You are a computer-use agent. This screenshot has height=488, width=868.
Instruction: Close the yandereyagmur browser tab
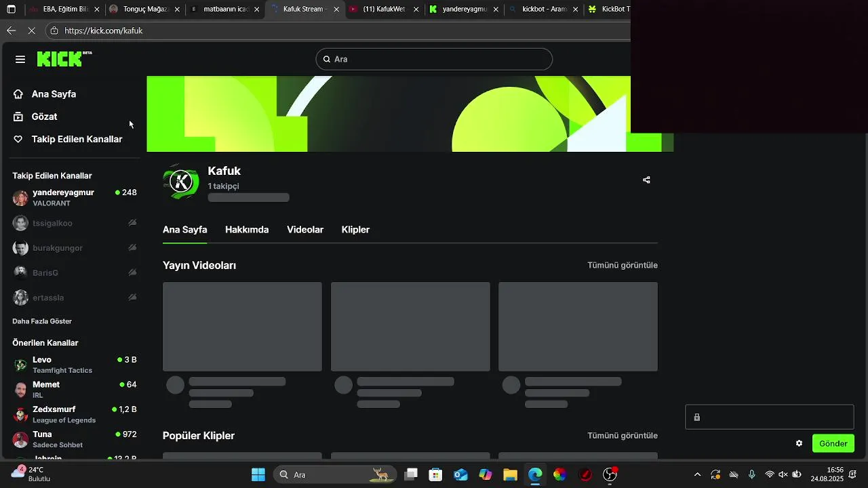coord(496,9)
